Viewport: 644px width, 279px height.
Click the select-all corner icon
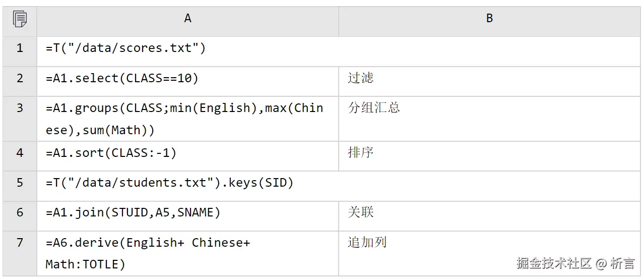pos(20,19)
